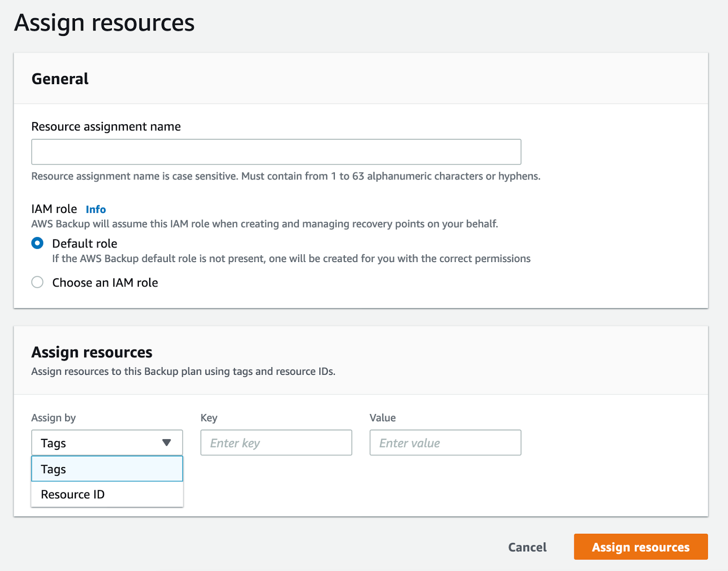
Task: Click the Resource assignment name text field
Action: pyautogui.click(x=276, y=152)
